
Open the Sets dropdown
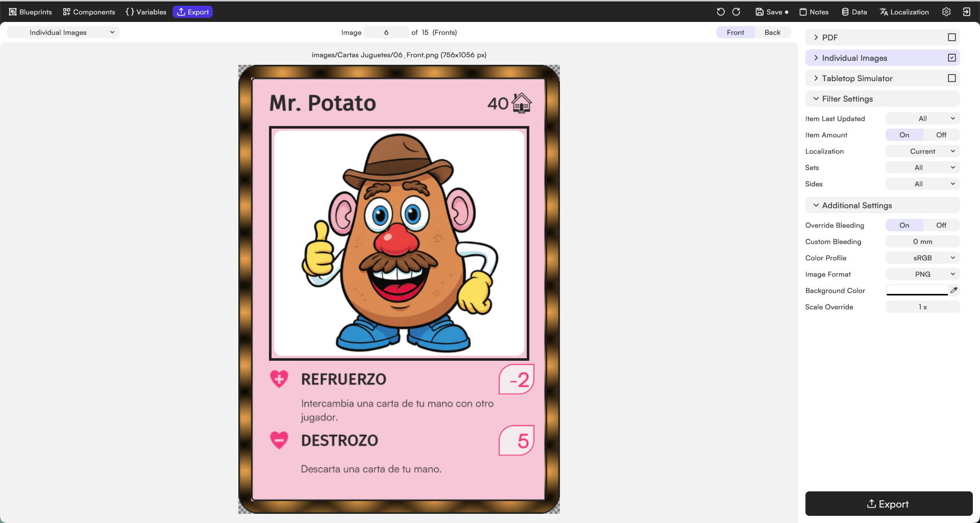click(923, 167)
